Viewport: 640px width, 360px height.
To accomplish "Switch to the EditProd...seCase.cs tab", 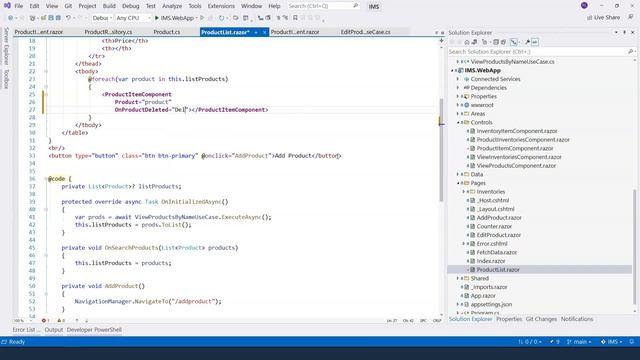I will (365, 32).
